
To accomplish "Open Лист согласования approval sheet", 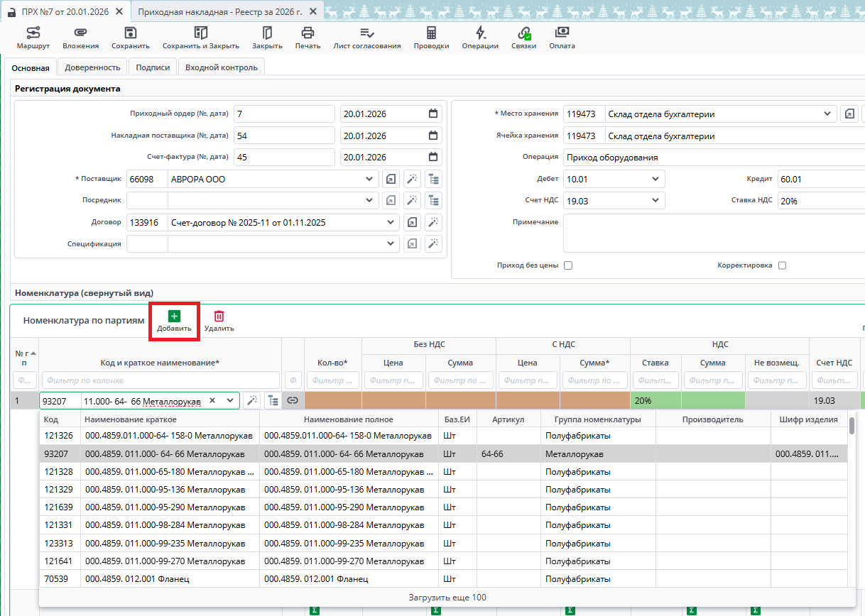I will click(366, 38).
